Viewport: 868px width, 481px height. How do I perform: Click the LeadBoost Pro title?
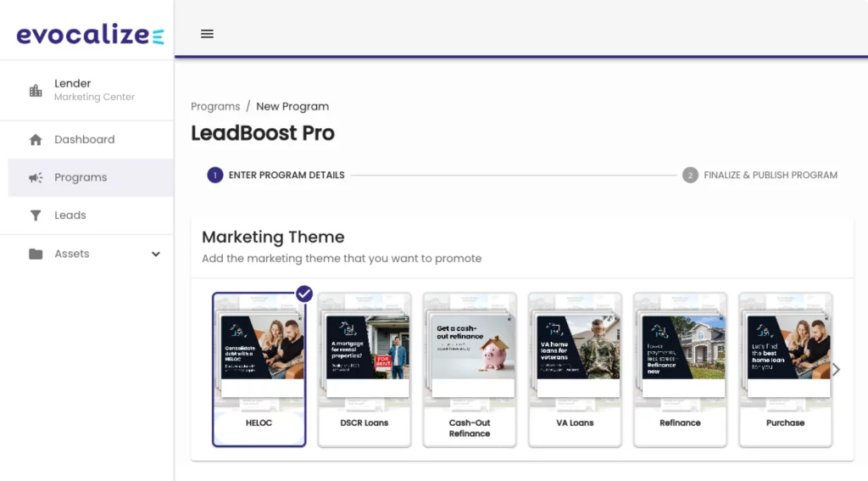click(263, 133)
